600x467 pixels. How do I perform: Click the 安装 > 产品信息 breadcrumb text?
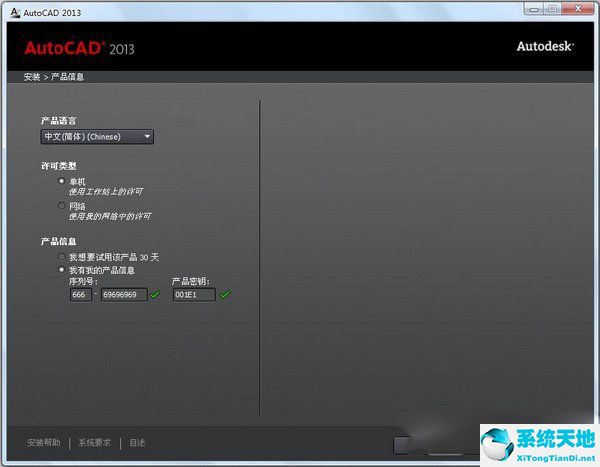click(54, 77)
